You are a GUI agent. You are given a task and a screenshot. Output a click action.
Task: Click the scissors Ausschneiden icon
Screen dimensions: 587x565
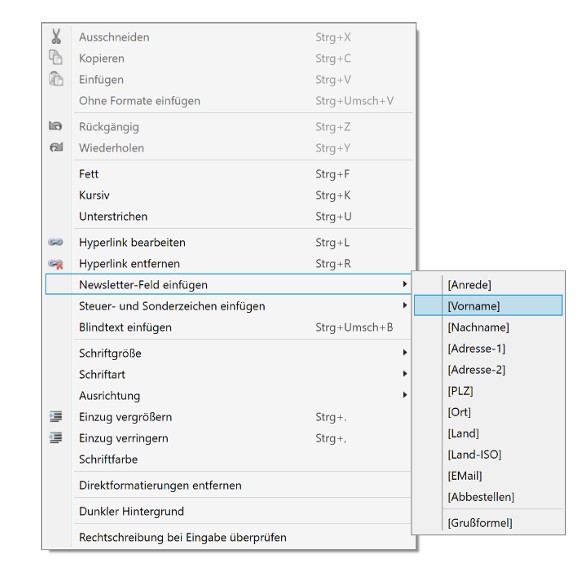coord(56,37)
